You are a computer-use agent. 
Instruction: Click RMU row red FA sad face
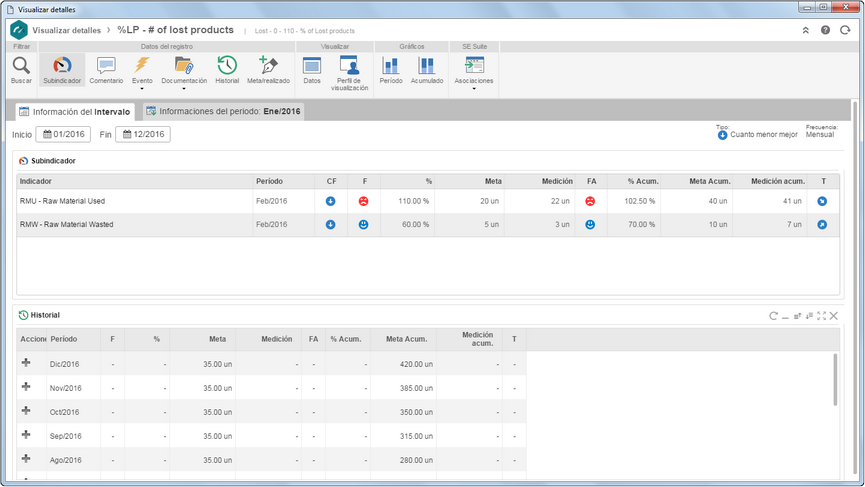(590, 201)
